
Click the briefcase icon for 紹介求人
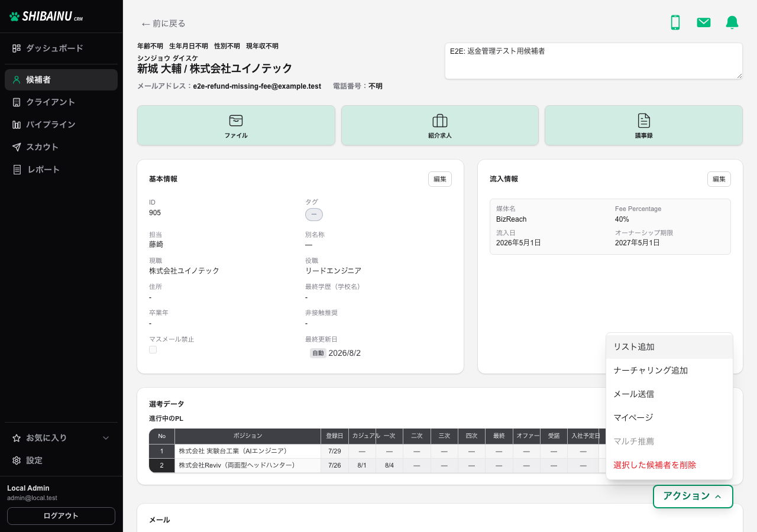(440, 121)
